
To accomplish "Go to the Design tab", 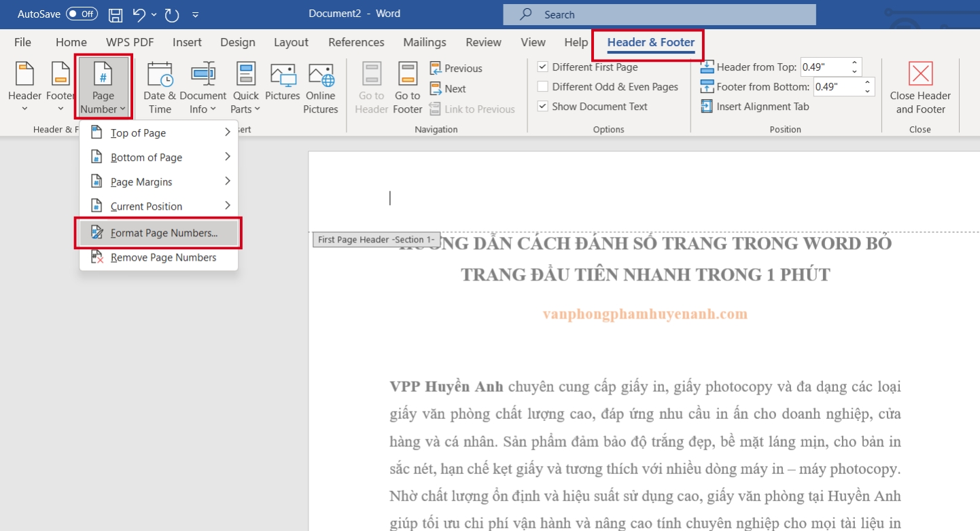I will pyautogui.click(x=238, y=42).
